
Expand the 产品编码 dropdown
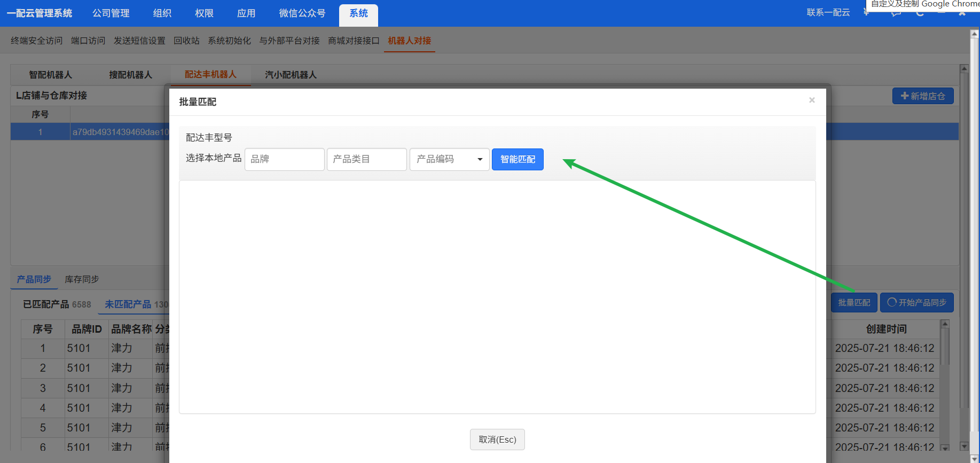pos(480,159)
